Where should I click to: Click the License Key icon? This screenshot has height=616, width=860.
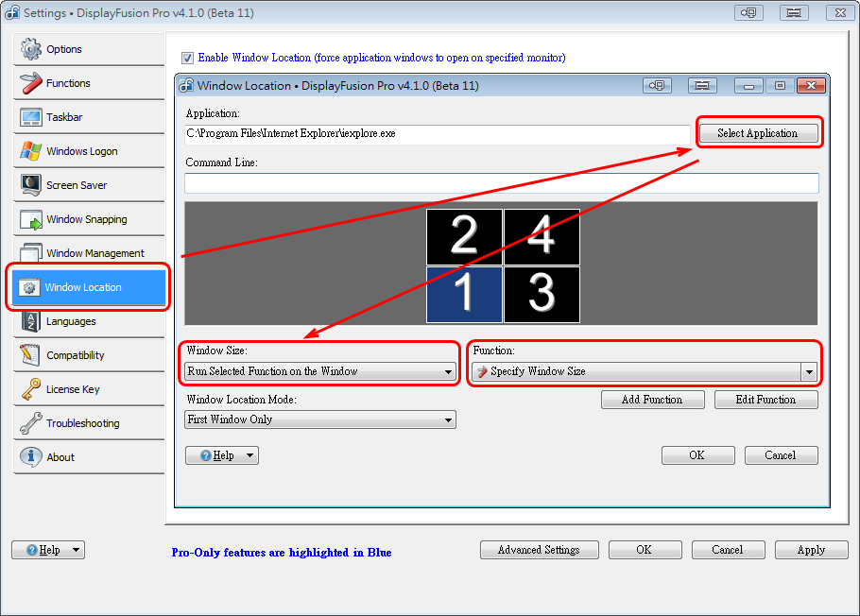click(31, 389)
